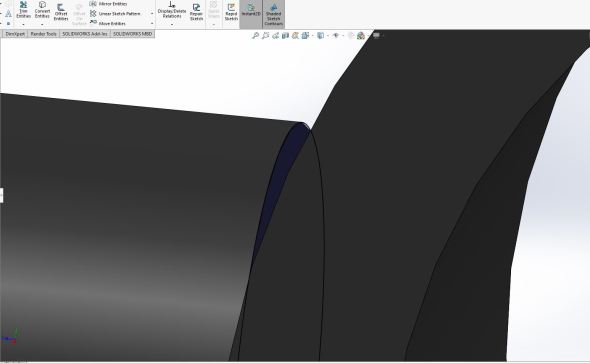The image size is (590, 363).
Task: Expand the Quick Snaps dropdown arrow
Action: click(214, 24)
